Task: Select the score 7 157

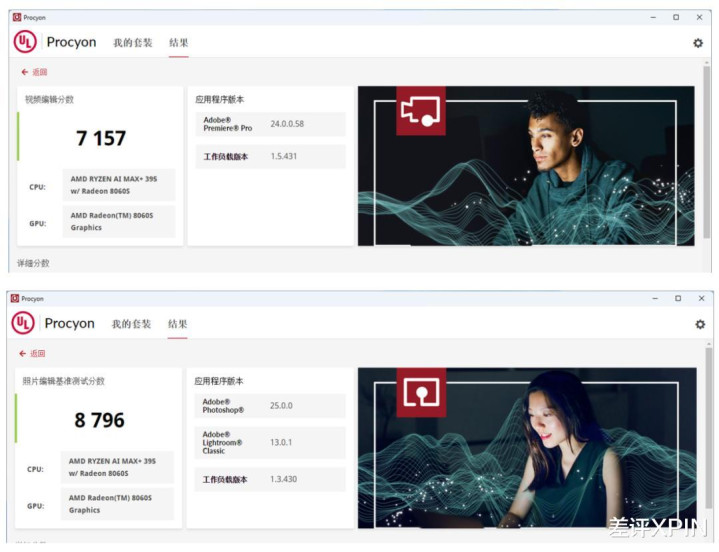Action: pos(101,138)
